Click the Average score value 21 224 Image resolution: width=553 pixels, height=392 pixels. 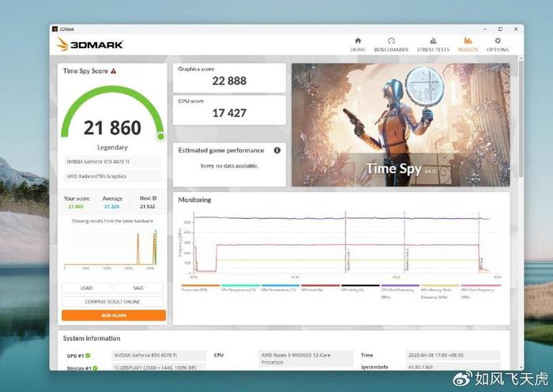(112, 207)
